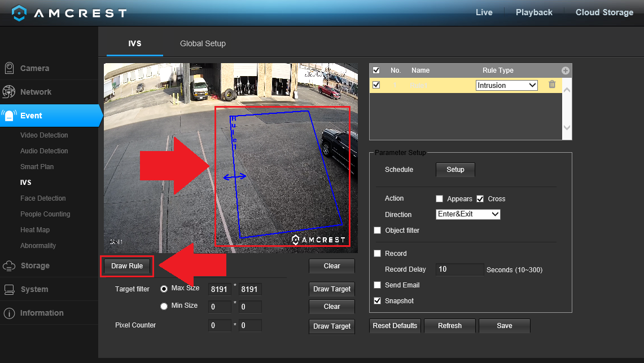The image size is (644, 363).
Task: Click the Information circle icon
Action: tap(9, 313)
